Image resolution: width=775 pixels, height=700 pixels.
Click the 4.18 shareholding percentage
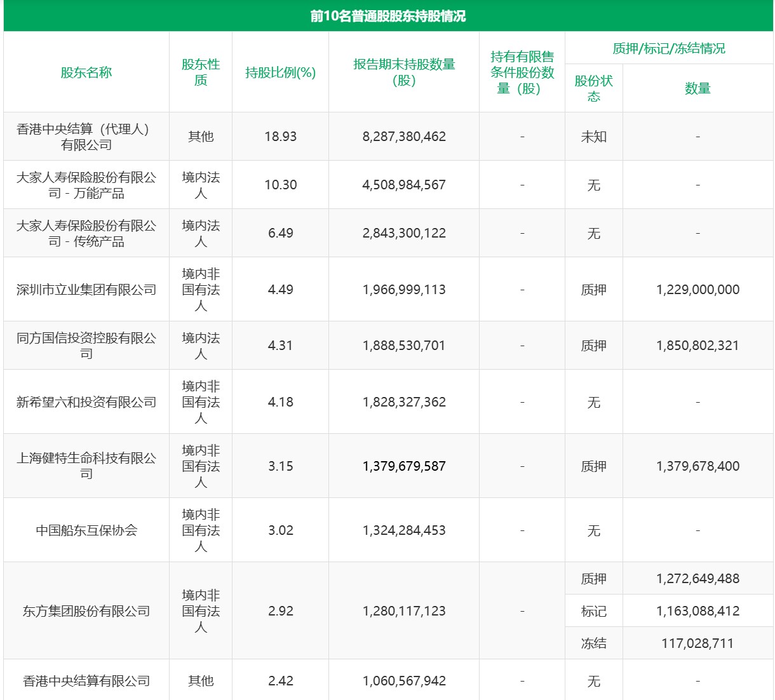pyautogui.click(x=281, y=402)
